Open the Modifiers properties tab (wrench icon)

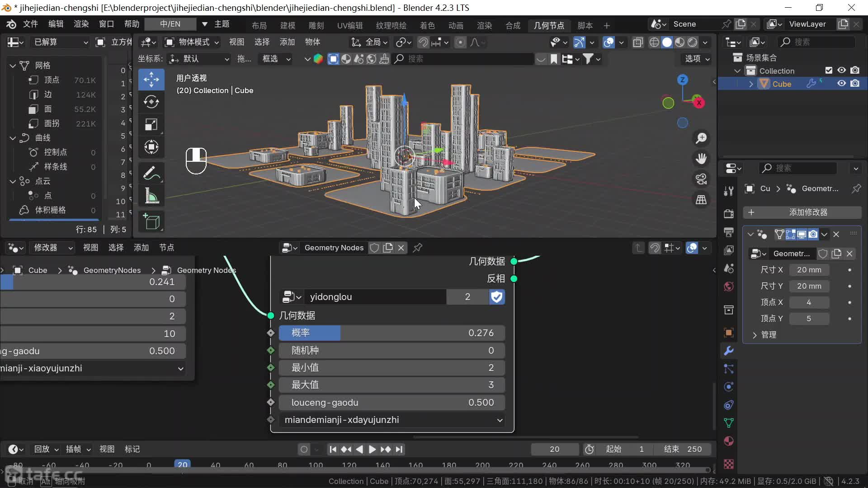[x=729, y=351]
